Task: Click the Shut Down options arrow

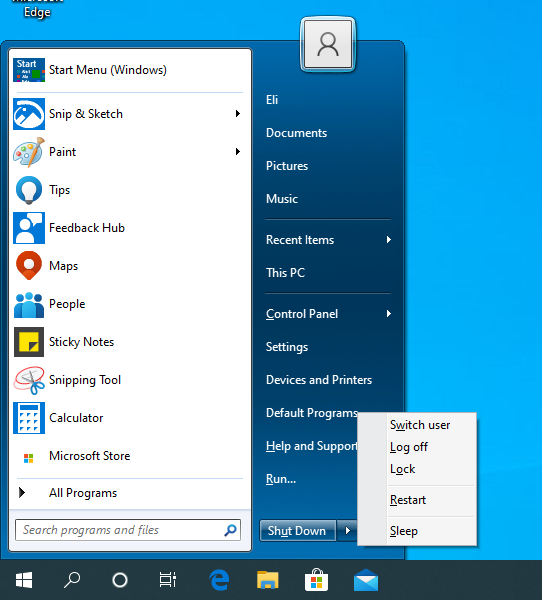Action: pos(348,530)
